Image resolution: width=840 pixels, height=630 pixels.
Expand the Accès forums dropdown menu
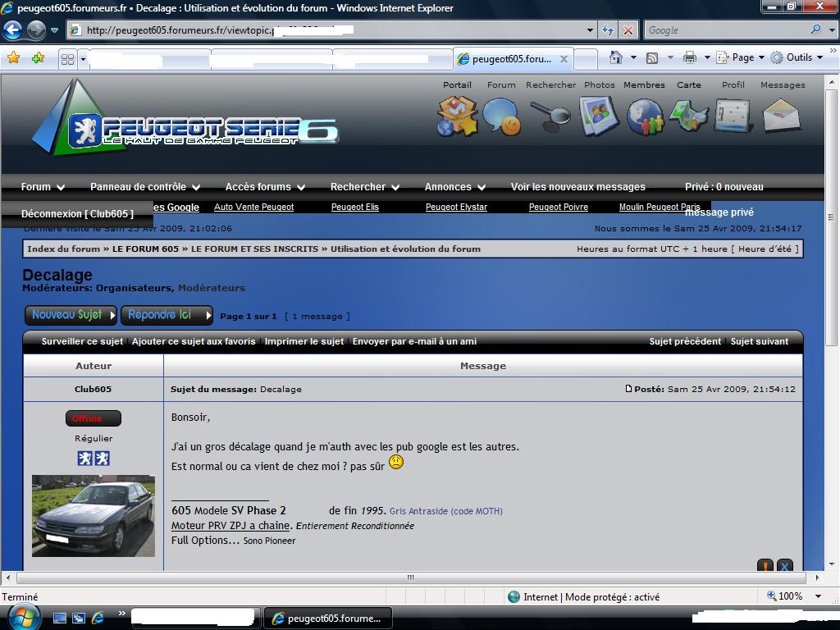(265, 187)
